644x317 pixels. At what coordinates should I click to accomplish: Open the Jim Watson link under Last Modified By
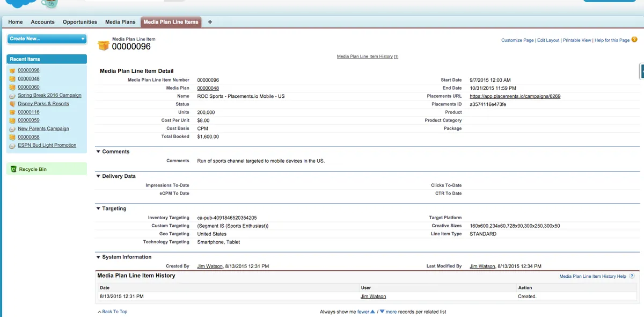pos(482,266)
